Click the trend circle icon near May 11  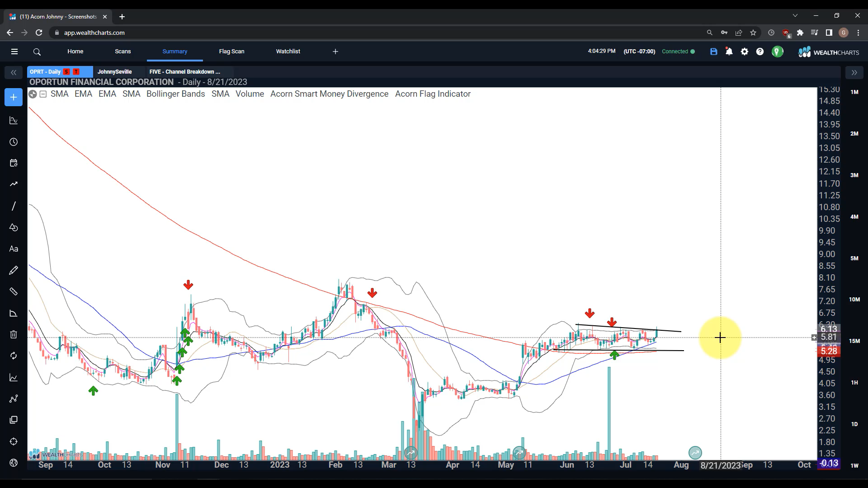(519, 452)
